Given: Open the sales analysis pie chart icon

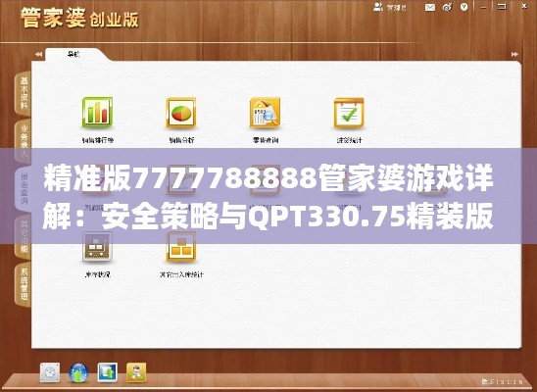Looking at the screenshot, I should pos(181,113).
